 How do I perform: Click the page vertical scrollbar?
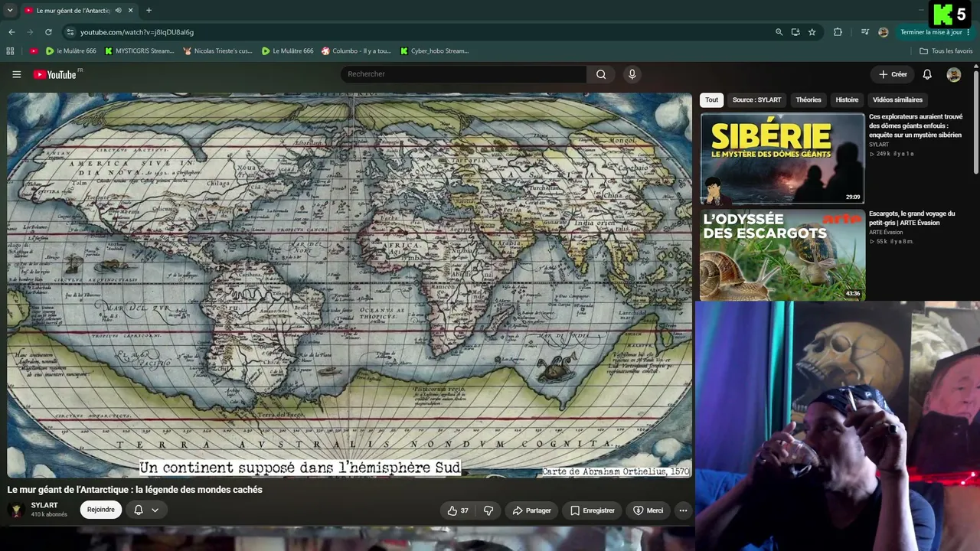tap(976, 122)
